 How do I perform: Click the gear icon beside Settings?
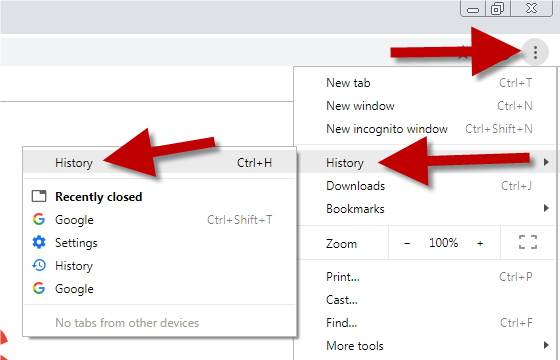pyautogui.click(x=39, y=242)
